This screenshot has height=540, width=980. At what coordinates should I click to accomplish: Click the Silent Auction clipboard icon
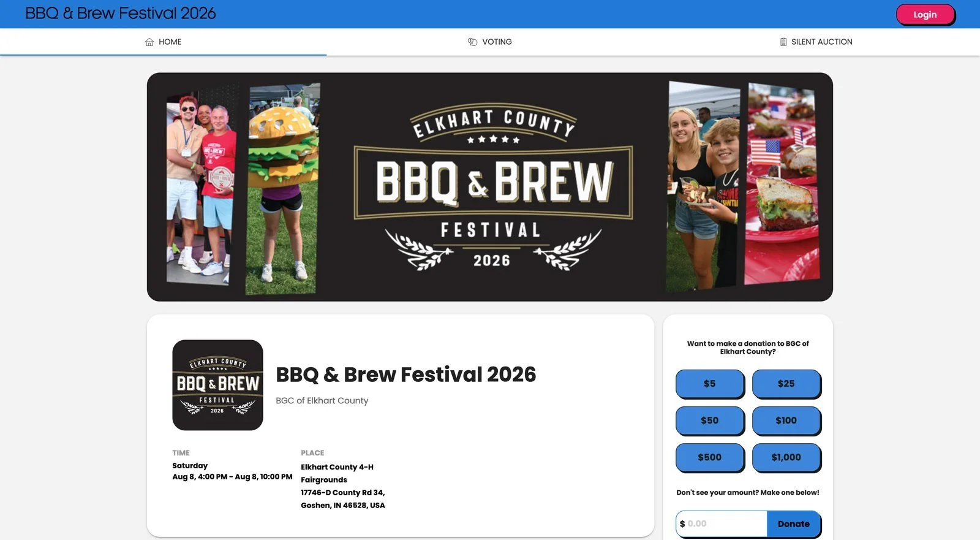783,42
